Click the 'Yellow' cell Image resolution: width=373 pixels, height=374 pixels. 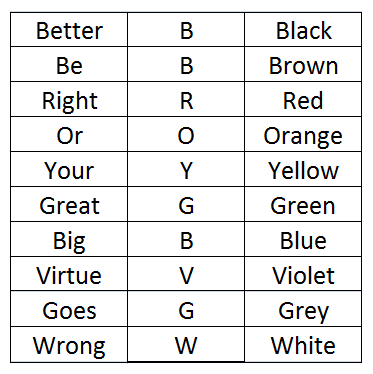click(303, 169)
